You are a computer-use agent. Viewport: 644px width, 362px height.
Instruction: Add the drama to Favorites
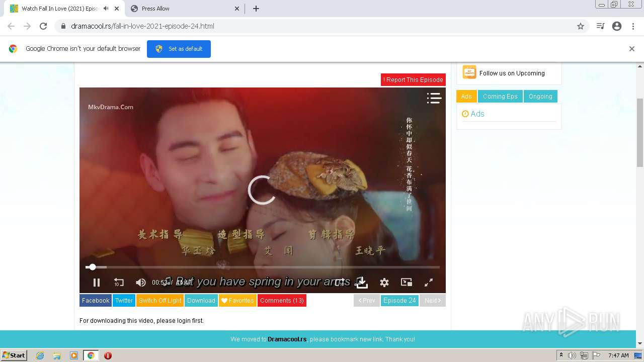pos(237,301)
